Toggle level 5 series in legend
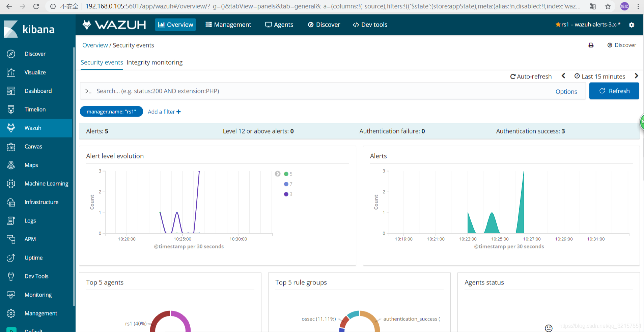 point(288,174)
